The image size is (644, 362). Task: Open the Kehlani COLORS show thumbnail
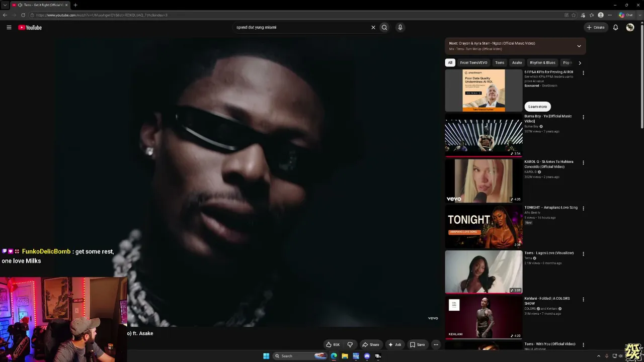coord(484,318)
